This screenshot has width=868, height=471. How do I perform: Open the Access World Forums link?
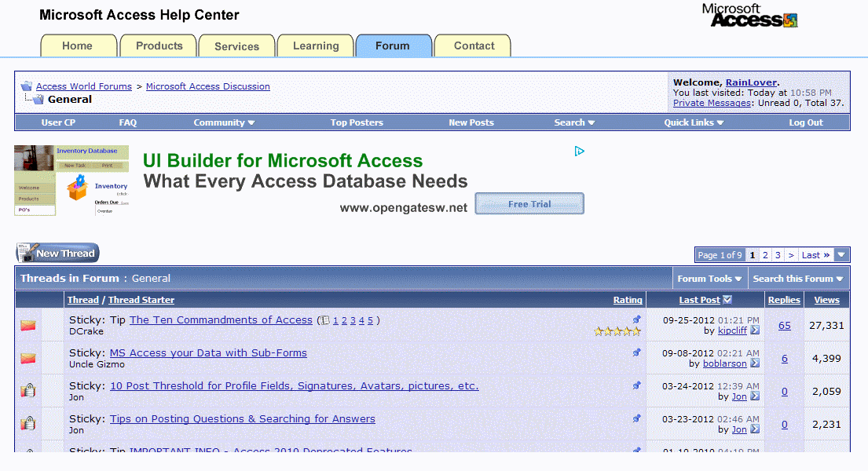pos(83,86)
